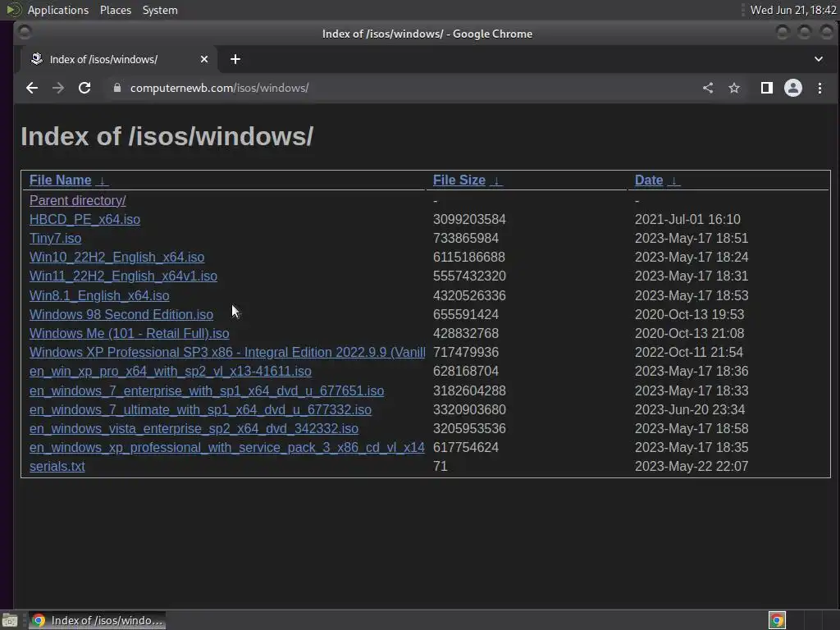Download Tiny7.iso
The width and height of the screenshot is (840, 630).
pos(55,239)
